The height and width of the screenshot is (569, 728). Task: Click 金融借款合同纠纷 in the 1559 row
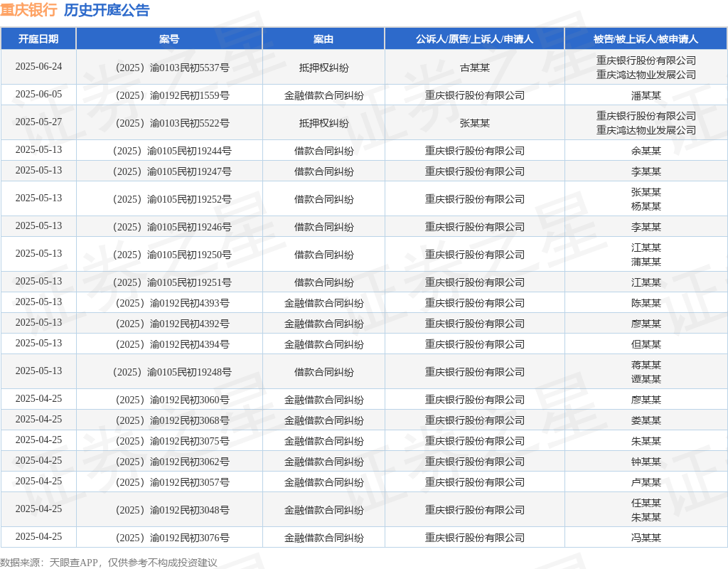[323, 96]
